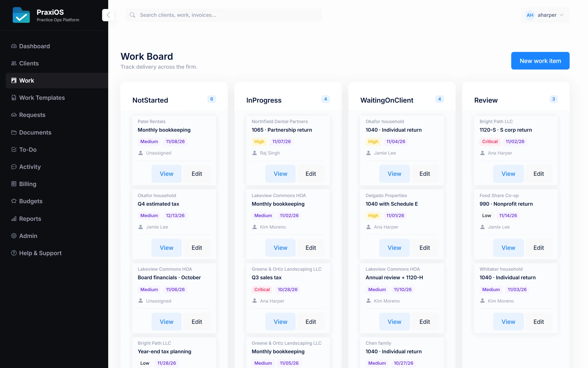The width and height of the screenshot is (588, 368).
Task: Open the aharper account dropdown chevron
Action: click(x=561, y=15)
